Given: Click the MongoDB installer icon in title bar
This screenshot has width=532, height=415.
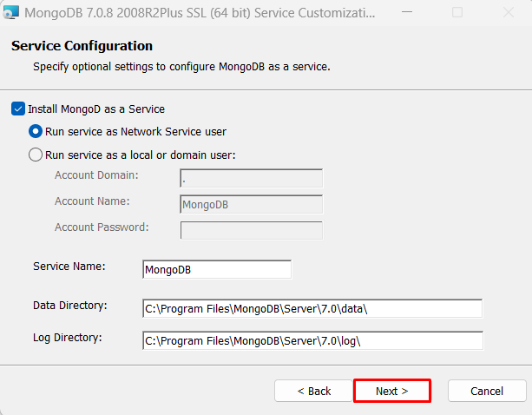Looking at the screenshot, I should (x=11, y=13).
